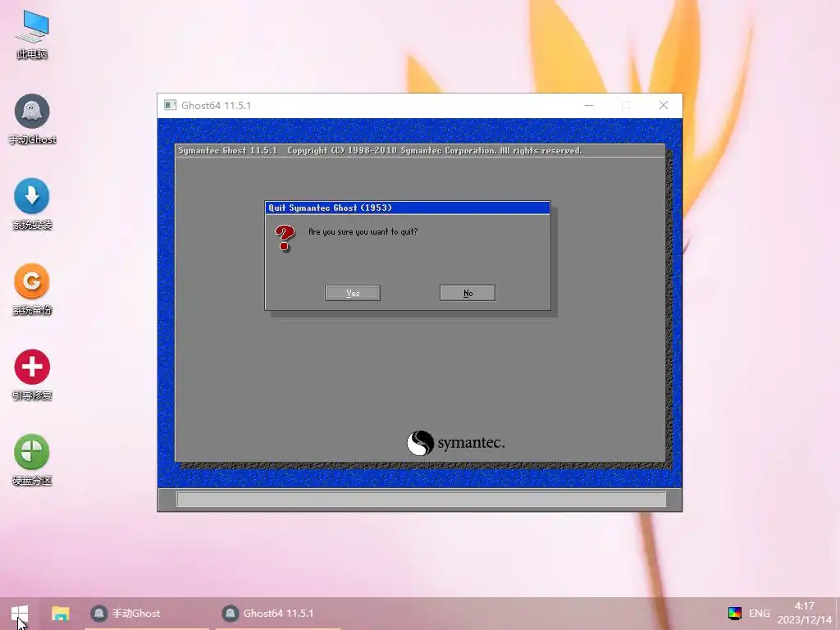
Task: Click the red question mark icon in dialog
Action: click(x=285, y=239)
